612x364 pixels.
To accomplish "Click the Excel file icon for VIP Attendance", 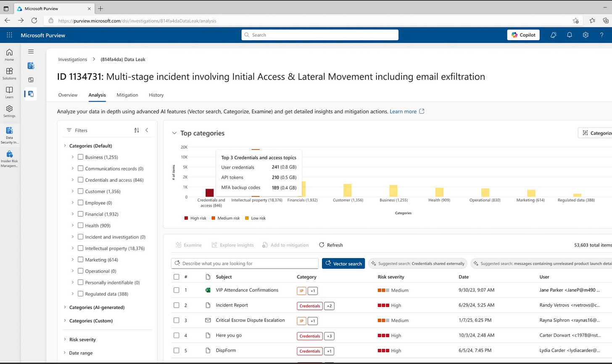I will [x=208, y=290].
